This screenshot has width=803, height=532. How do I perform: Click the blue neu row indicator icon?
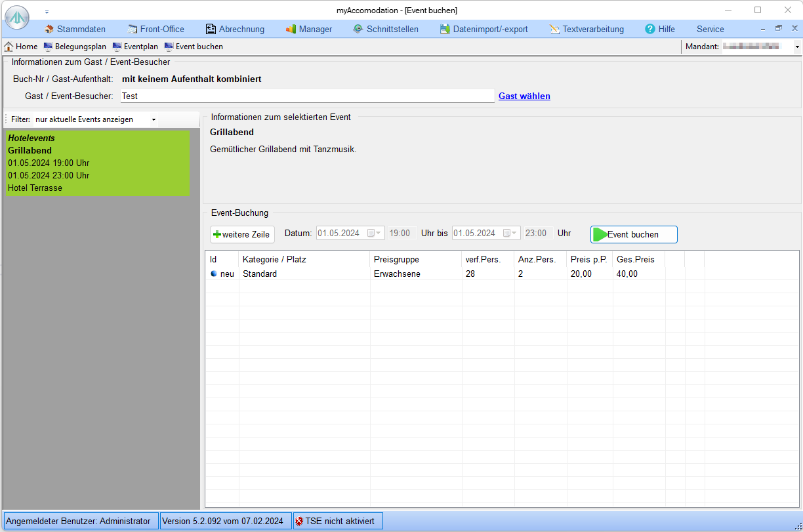[x=214, y=274]
